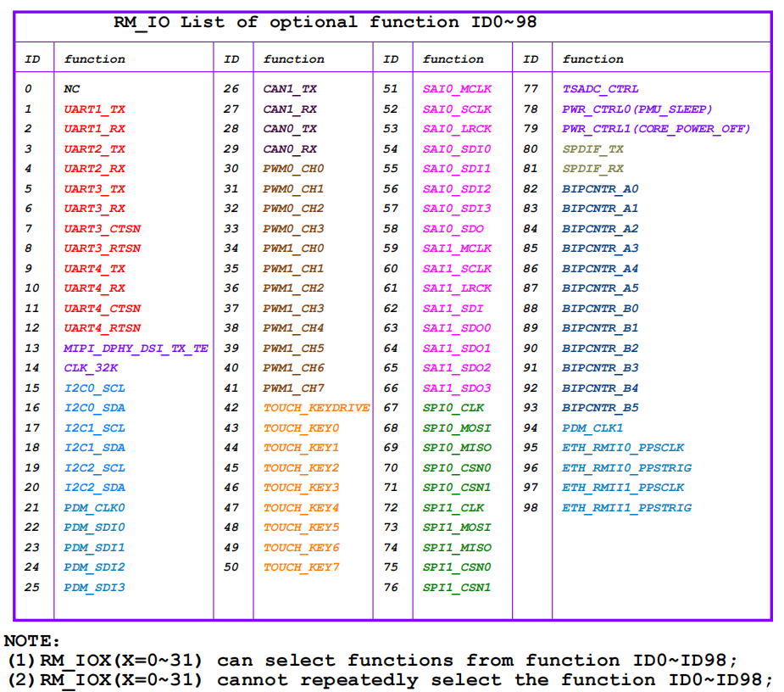Click SPI1_CLK in the table
Image resolution: width=784 pixels, height=692 pixels.
click(x=453, y=508)
